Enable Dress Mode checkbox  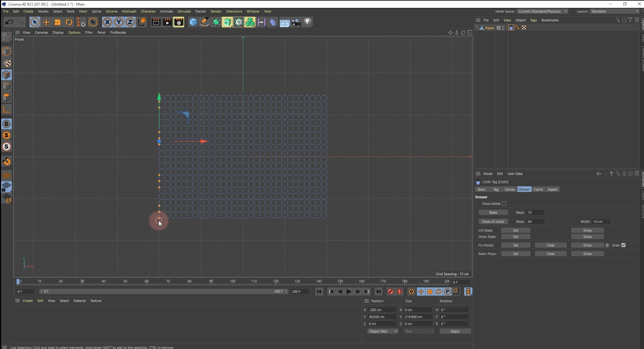coord(504,203)
